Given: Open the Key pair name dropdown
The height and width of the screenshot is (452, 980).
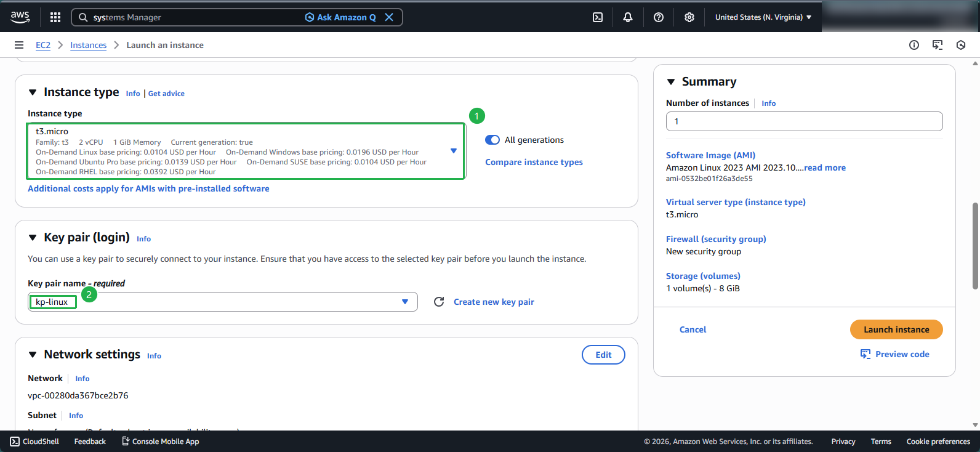Looking at the screenshot, I should tap(223, 302).
